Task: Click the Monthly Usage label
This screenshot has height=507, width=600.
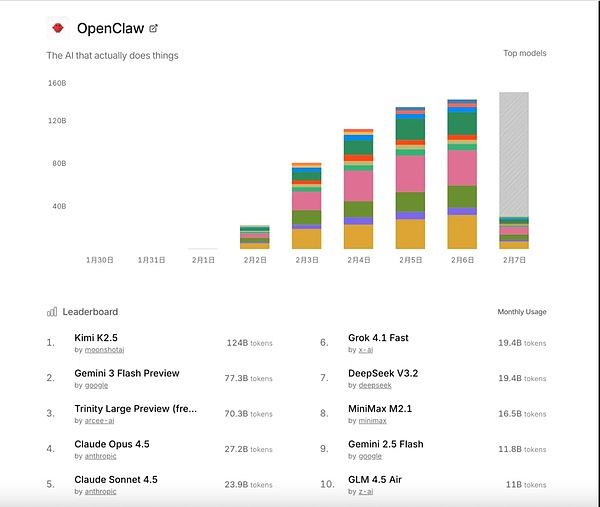Action: point(522,312)
